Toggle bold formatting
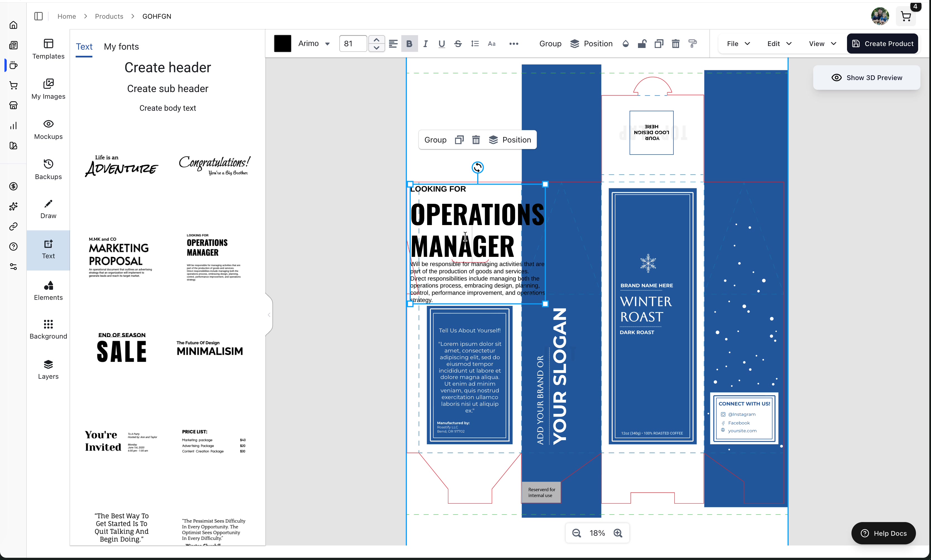931x560 pixels. tap(409, 44)
